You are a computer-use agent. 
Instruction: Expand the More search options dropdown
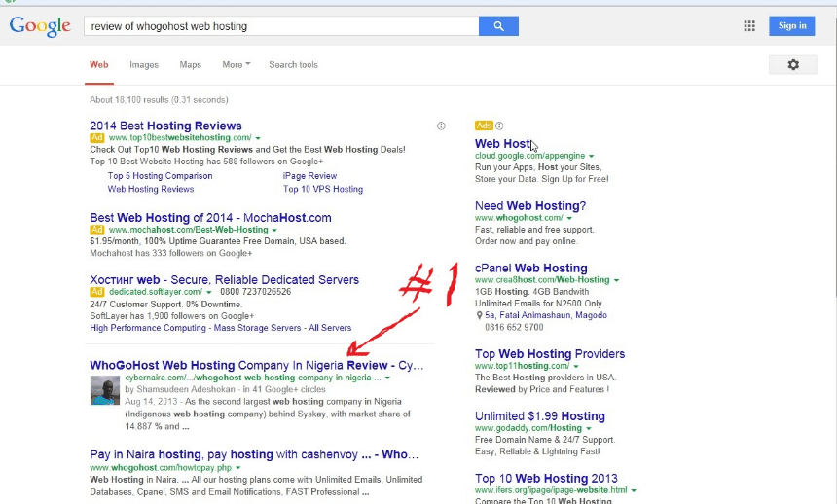coord(236,65)
